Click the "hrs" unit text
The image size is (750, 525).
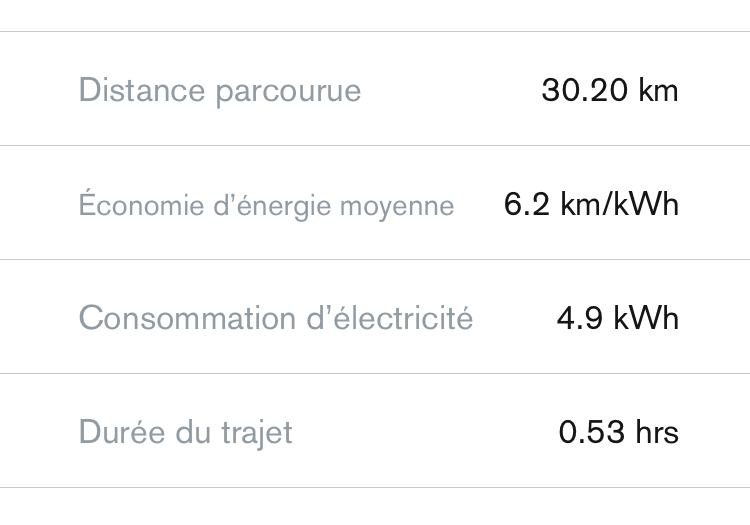click(657, 433)
